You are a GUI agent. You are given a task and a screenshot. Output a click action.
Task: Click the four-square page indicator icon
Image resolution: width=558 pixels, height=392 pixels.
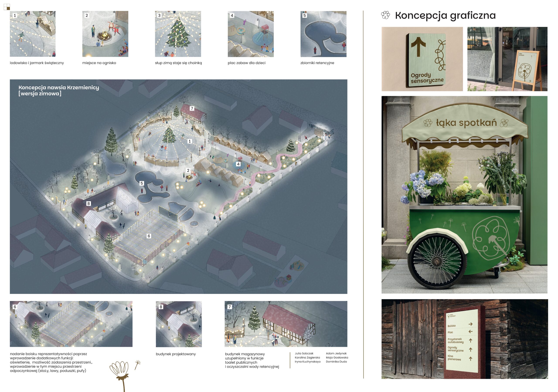coord(7,7)
